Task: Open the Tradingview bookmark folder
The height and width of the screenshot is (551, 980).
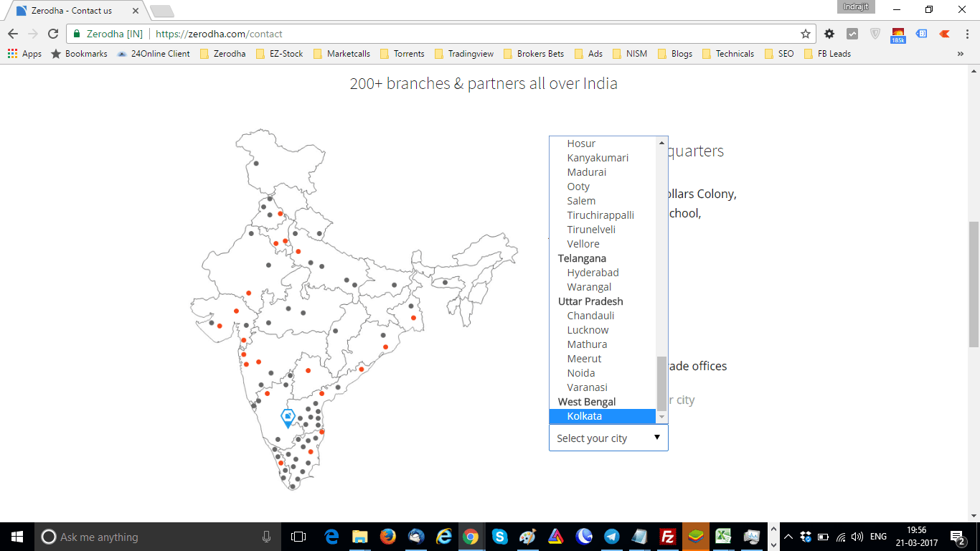Action: 464,54
